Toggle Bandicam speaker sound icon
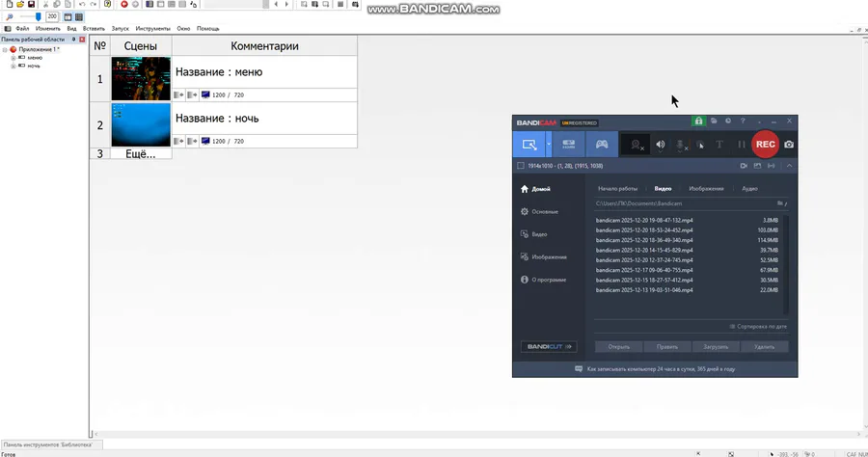This screenshot has height=457, width=868. [661, 145]
